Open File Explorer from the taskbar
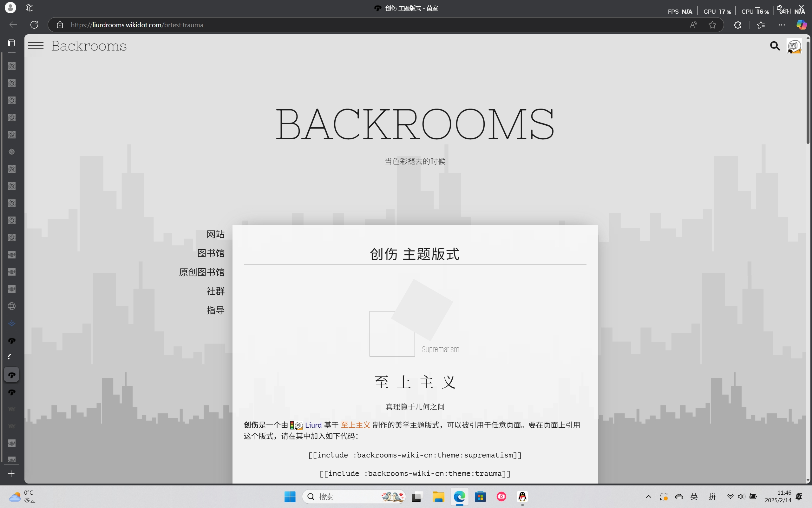The height and width of the screenshot is (508, 812). click(438, 497)
